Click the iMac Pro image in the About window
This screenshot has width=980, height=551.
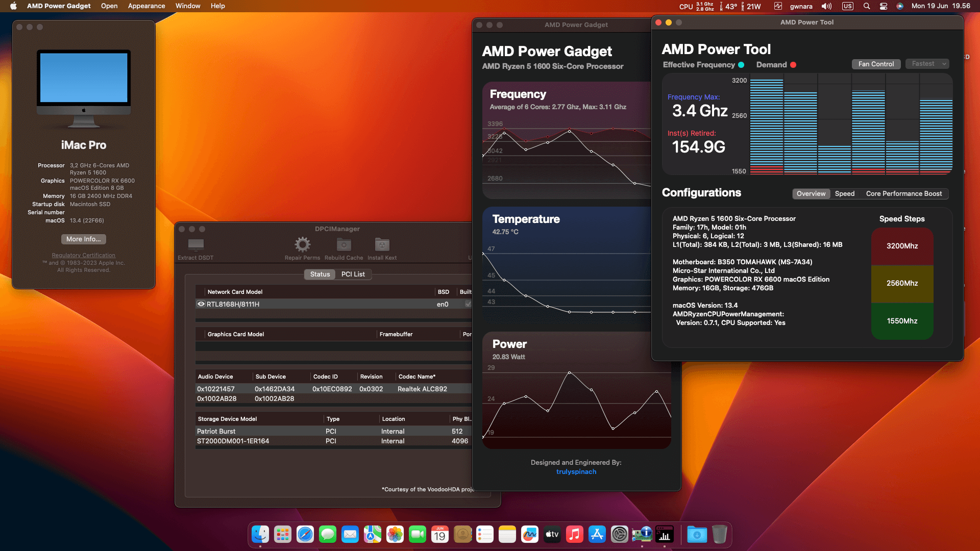[x=84, y=89]
